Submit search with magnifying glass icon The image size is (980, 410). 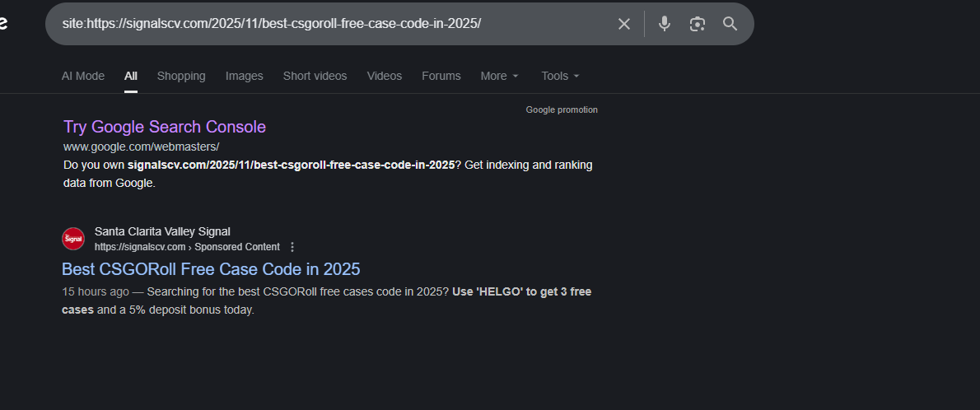coord(730,24)
